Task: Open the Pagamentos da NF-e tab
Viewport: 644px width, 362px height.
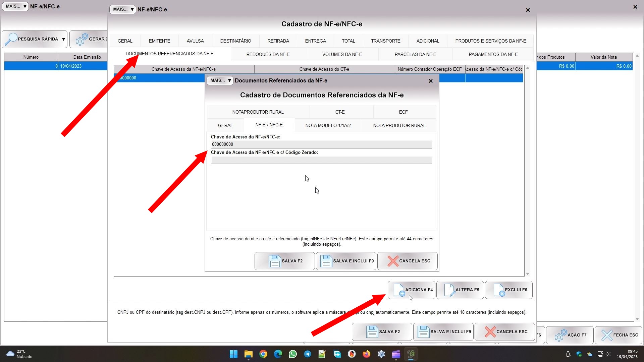Action: (x=493, y=54)
